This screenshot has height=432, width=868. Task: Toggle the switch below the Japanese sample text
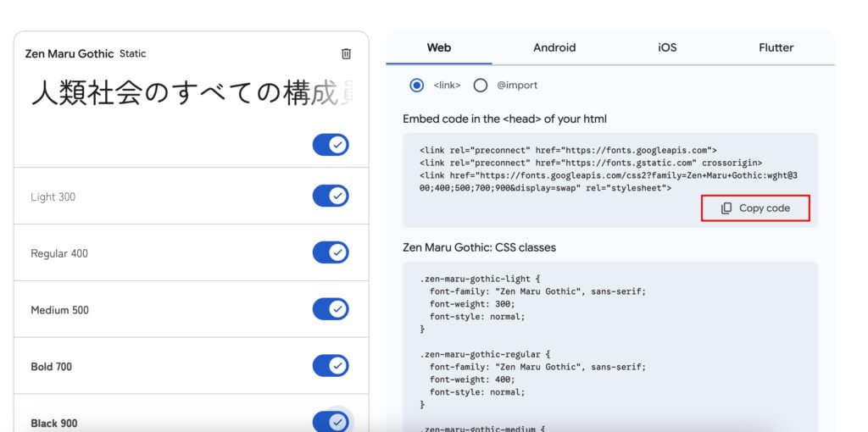[331, 145]
